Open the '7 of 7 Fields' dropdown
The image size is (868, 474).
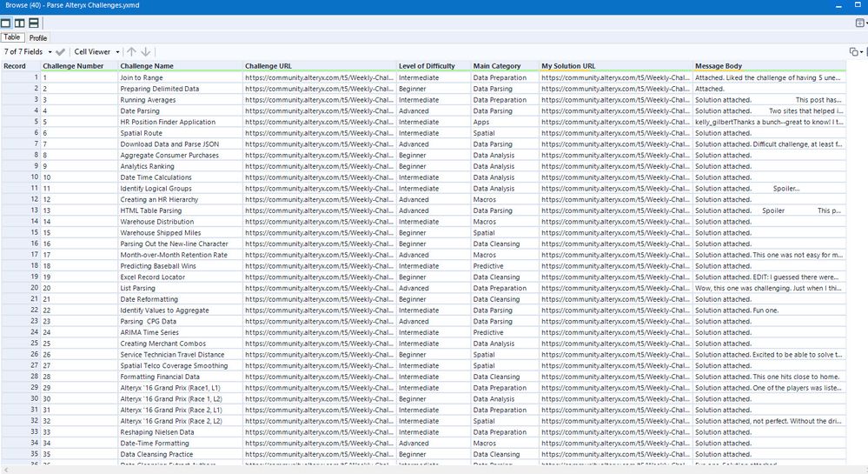pos(27,51)
